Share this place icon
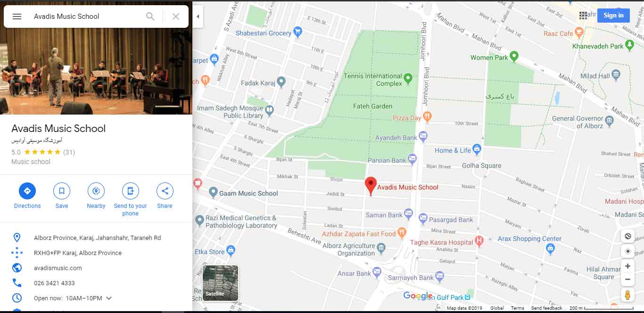Image resolution: width=644 pixels, height=313 pixels. (165, 191)
